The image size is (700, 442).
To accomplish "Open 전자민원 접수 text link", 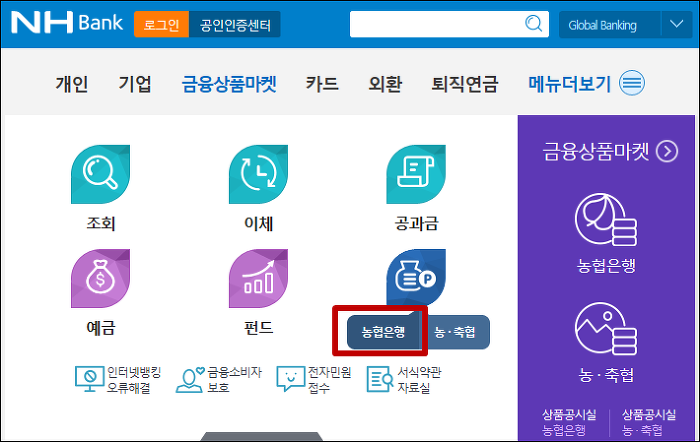I will click(329, 380).
